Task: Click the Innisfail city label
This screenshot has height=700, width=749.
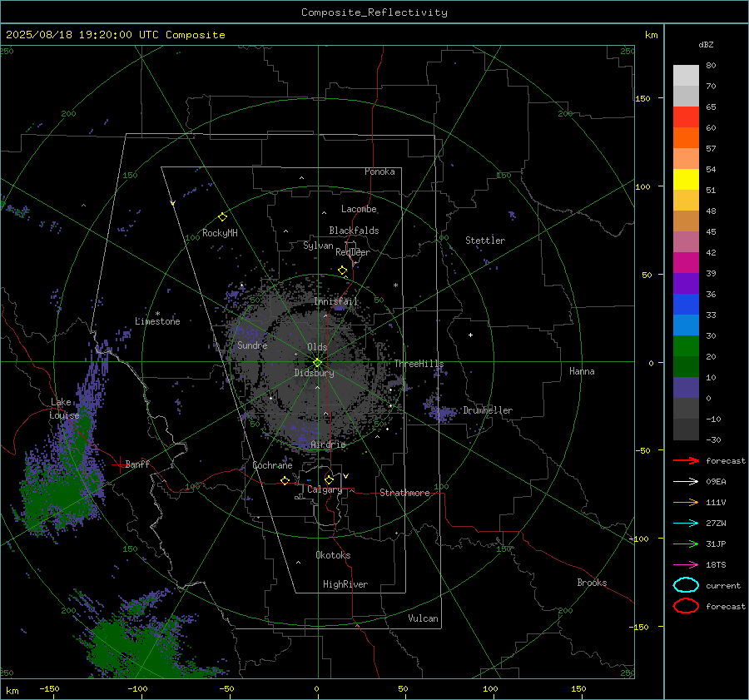Action: 336,301
